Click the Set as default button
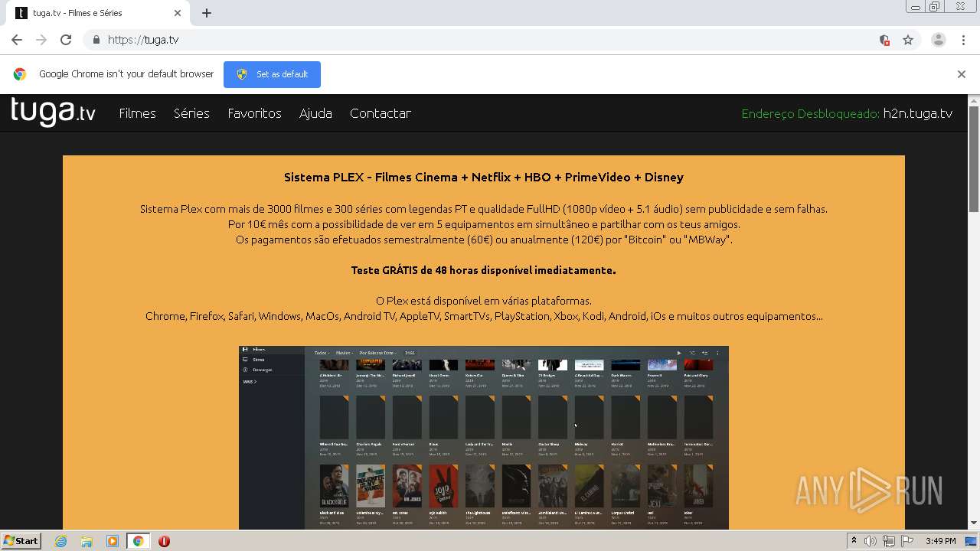The width and height of the screenshot is (980, 551). pos(272,74)
